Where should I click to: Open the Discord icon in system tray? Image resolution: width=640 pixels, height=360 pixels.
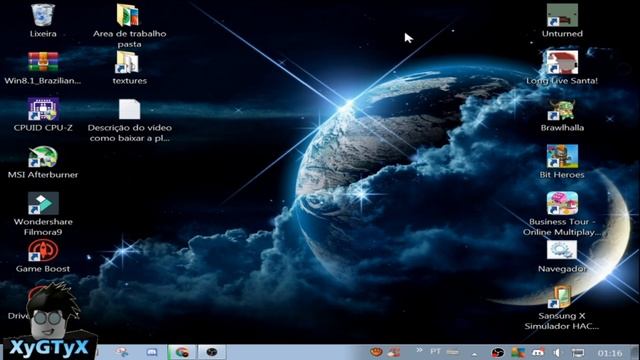538,353
